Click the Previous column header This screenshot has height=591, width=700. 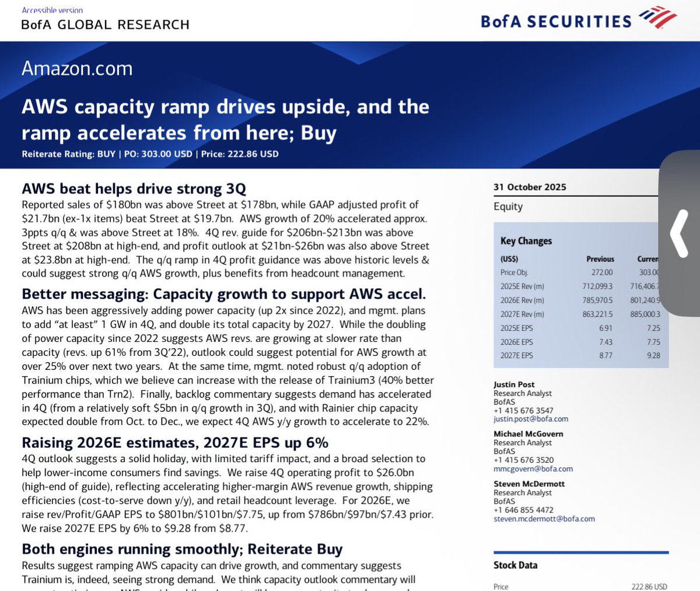(600, 259)
